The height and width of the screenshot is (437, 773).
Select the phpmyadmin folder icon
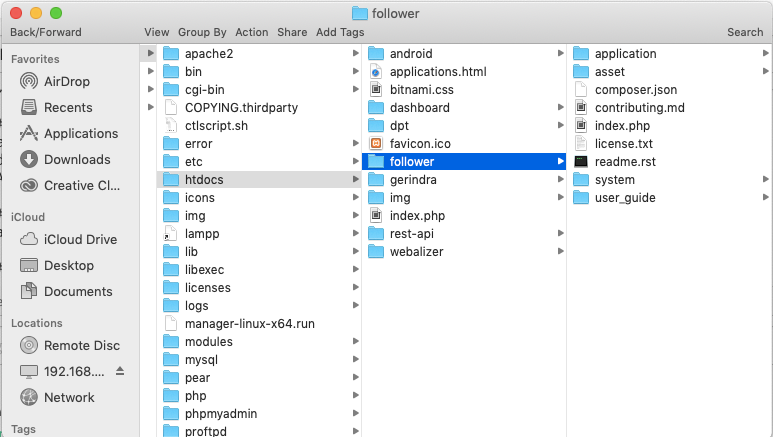[171, 413]
